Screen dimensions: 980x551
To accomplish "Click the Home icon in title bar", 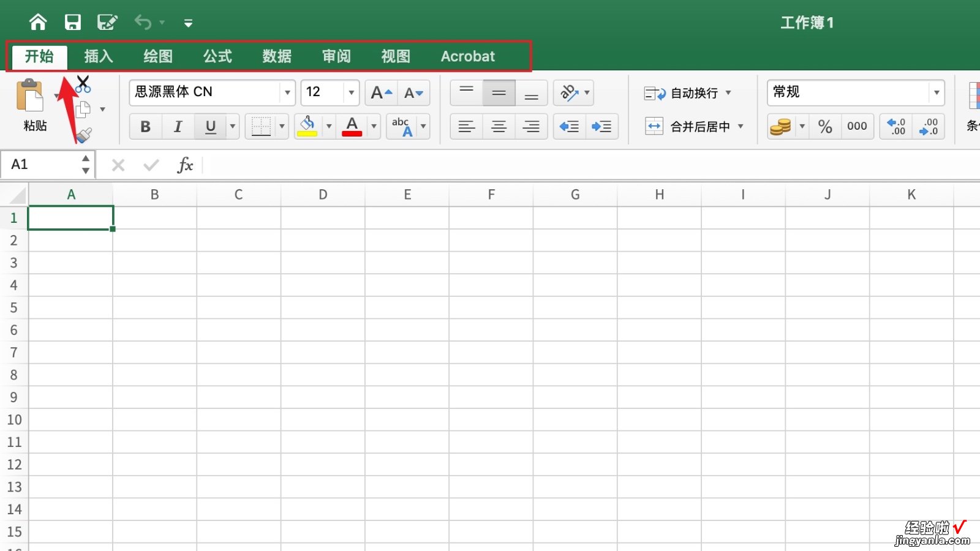I will point(38,23).
